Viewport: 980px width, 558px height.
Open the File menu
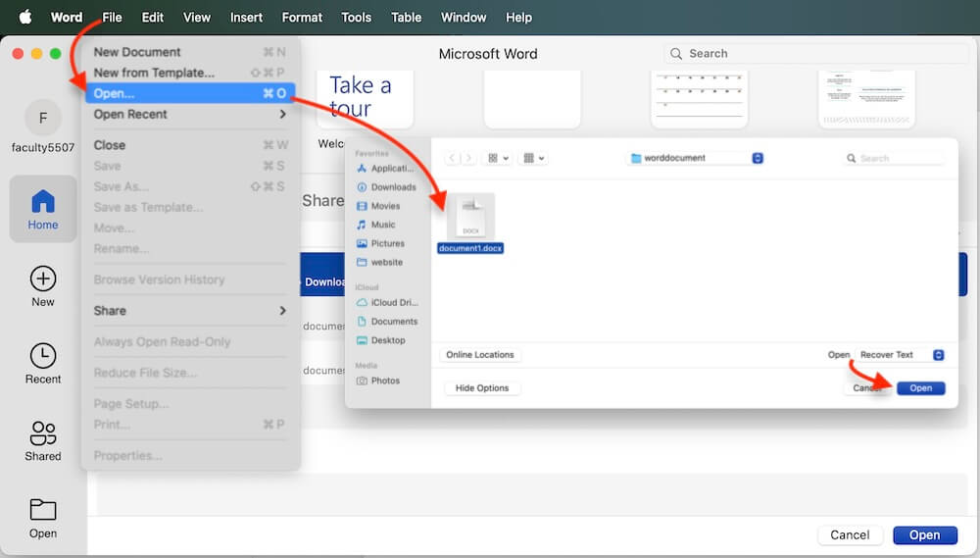112,17
